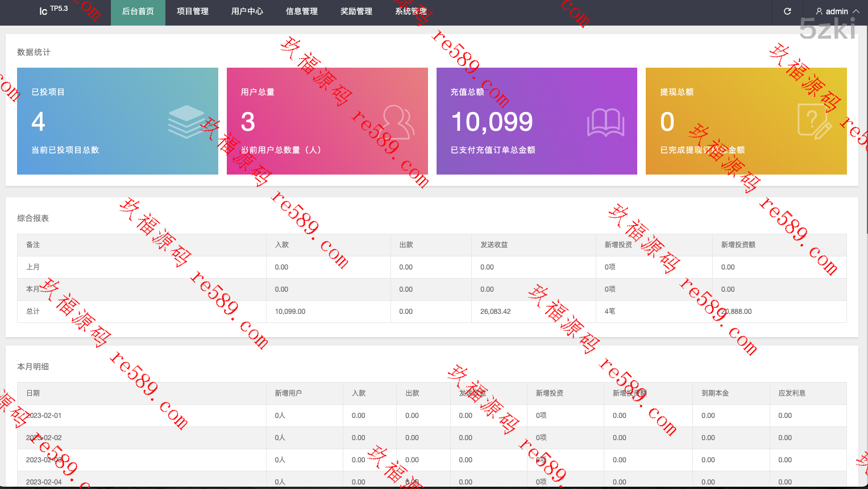The image size is (868, 489).
Task: Click the document edit icon on 提现总额 card
Action: point(814,121)
